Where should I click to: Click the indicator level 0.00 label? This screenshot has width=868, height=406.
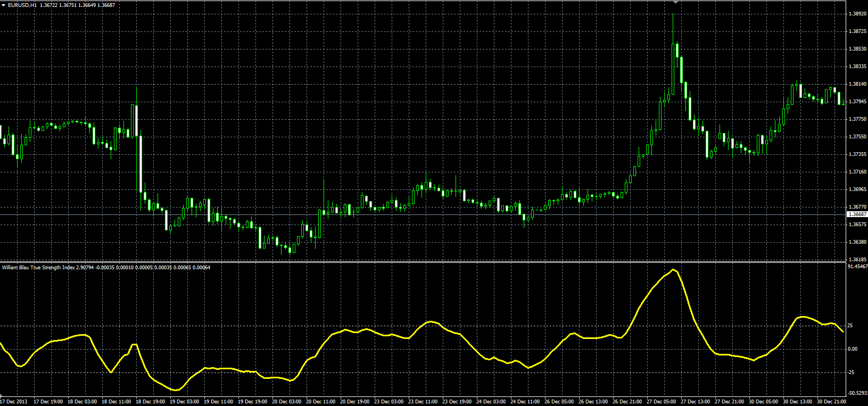pos(852,349)
